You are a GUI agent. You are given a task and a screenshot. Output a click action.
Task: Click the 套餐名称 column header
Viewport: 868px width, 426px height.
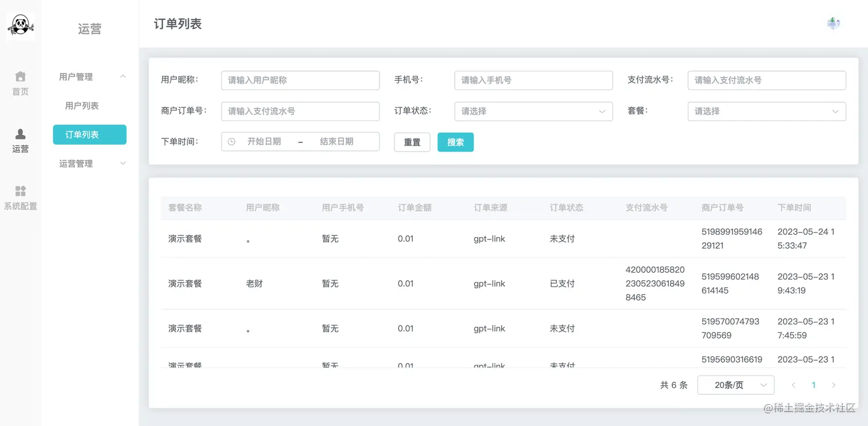(x=185, y=208)
